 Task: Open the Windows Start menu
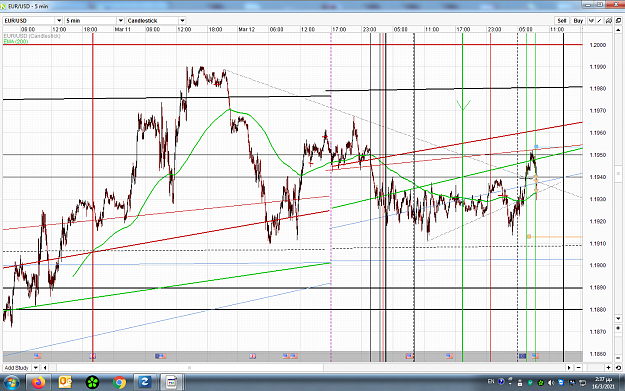point(11,383)
